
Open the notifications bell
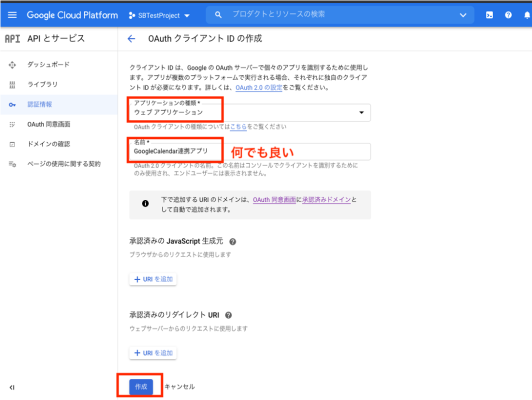pyautogui.click(x=527, y=15)
